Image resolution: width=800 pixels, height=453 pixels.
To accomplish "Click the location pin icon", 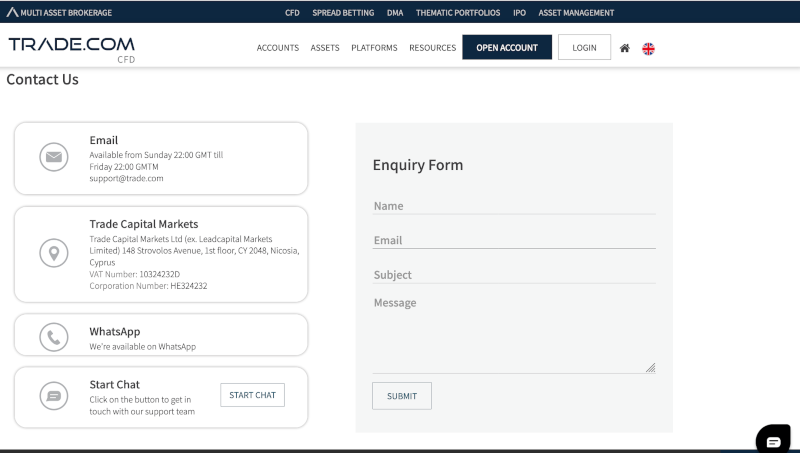I will coord(53,254).
